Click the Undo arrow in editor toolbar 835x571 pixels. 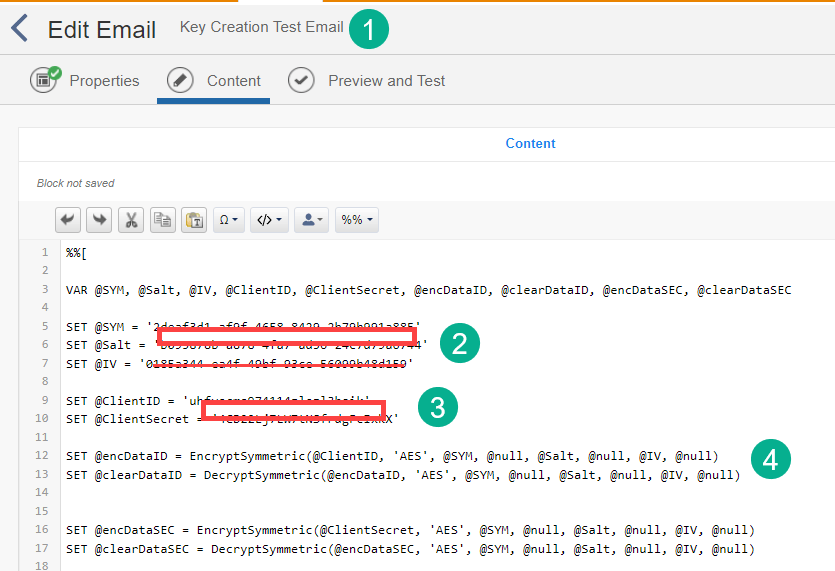tap(68, 220)
